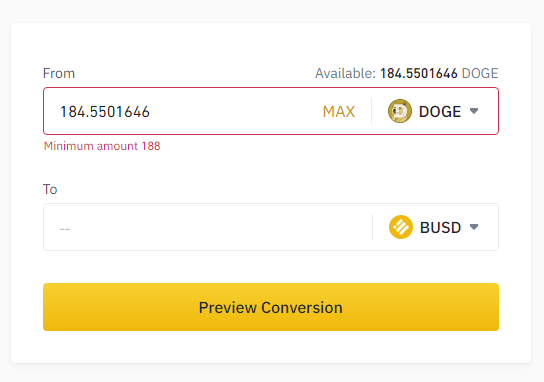The image size is (544, 382).
Task: Click the grey DOGE unit beside available balance
Action: [x=480, y=74]
